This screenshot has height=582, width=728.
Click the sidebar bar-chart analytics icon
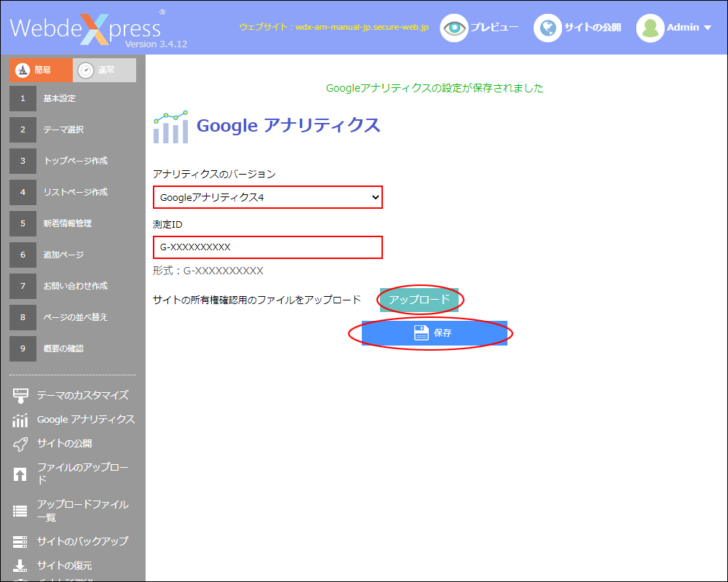pos(20,420)
